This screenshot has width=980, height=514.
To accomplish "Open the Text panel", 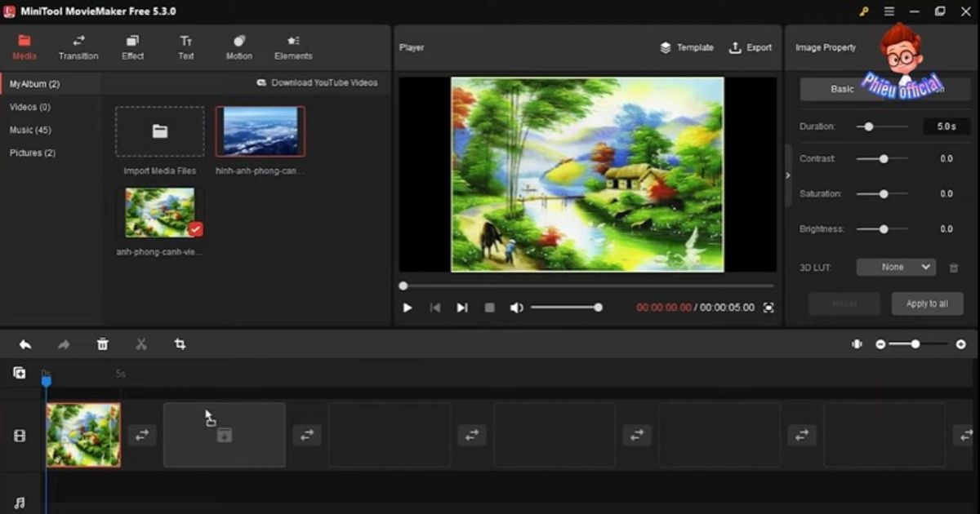I will tap(186, 47).
